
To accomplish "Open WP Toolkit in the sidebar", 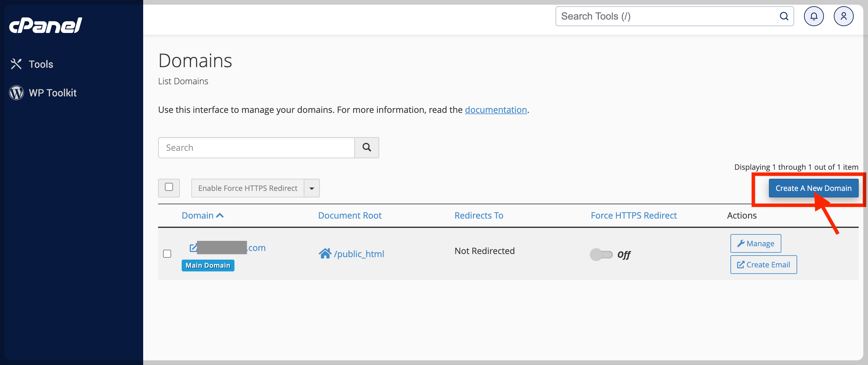I will coord(52,92).
